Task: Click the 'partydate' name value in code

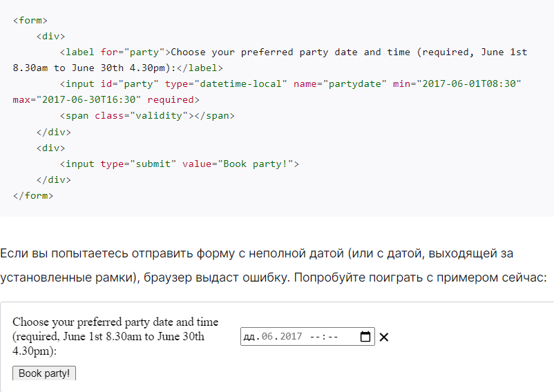Action: point(354,84)
